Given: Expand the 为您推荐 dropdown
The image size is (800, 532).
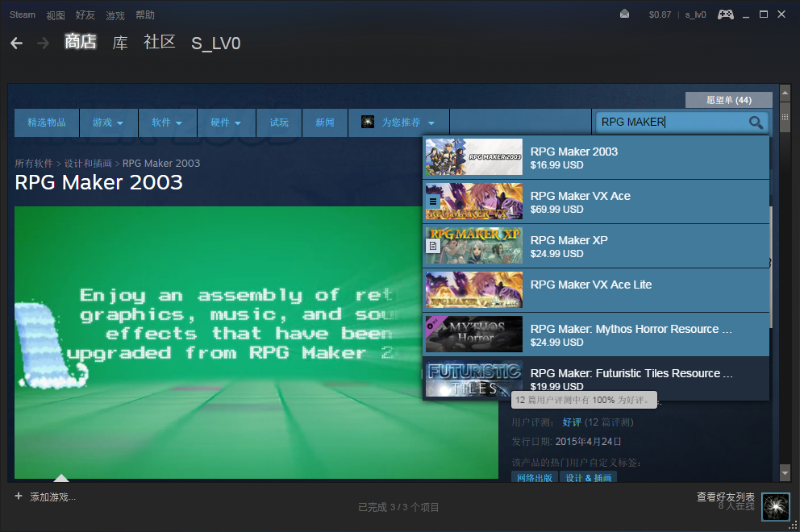Looking at the screenshot, I should click(x=398, y=123).
